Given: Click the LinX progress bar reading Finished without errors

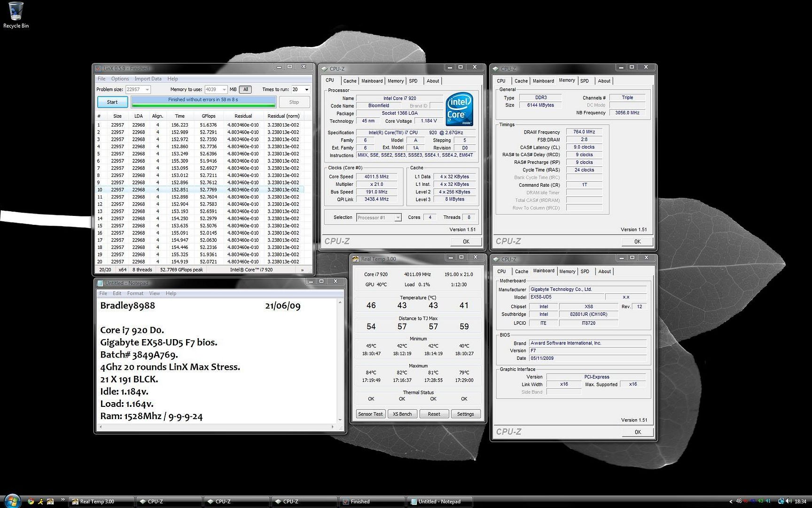Looking at the screenshot, I should 203,102.
